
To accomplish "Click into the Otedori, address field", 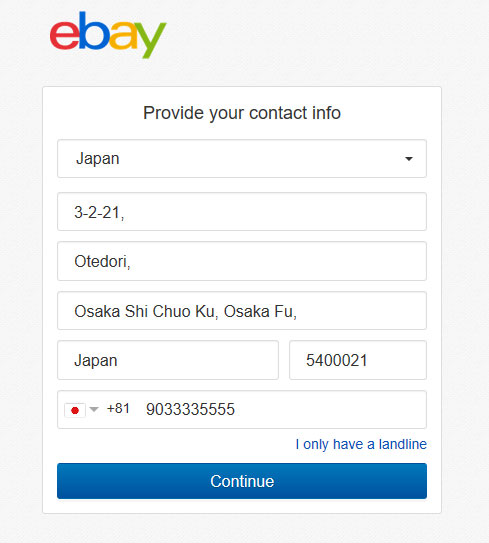I will 242,261.
